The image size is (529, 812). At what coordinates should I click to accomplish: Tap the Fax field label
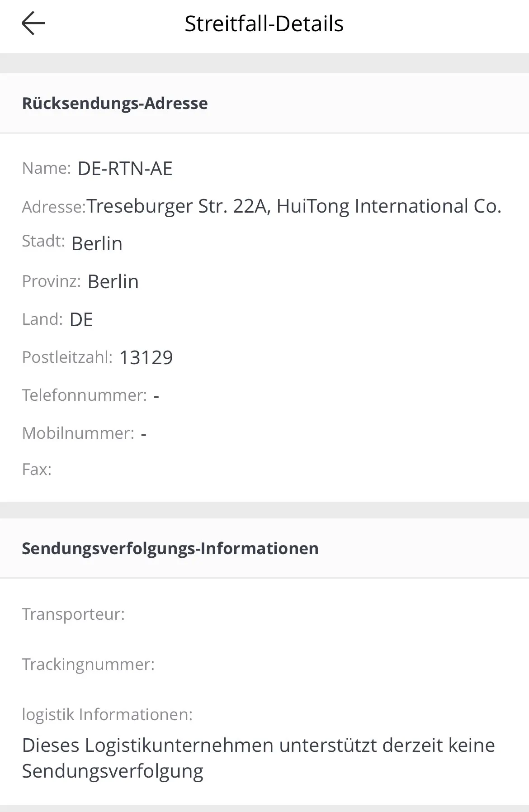(x=37, y=470)
